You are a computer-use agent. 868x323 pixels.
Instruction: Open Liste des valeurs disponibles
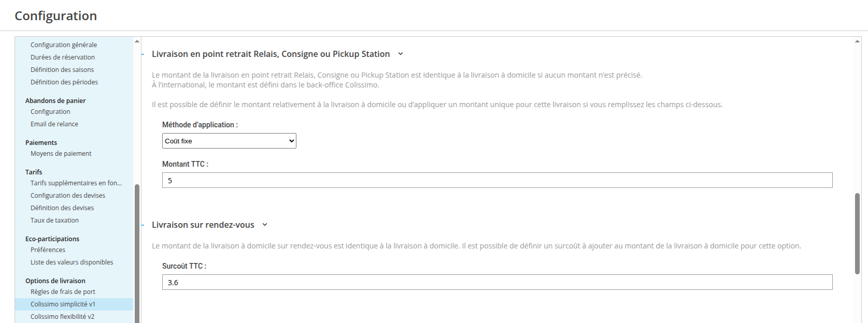(72, 262)
